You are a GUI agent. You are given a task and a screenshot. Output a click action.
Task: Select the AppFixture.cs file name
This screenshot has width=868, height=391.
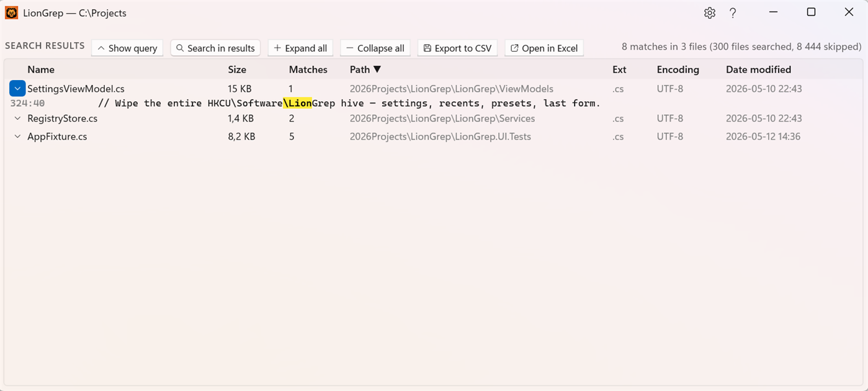[x=57, y=137]
